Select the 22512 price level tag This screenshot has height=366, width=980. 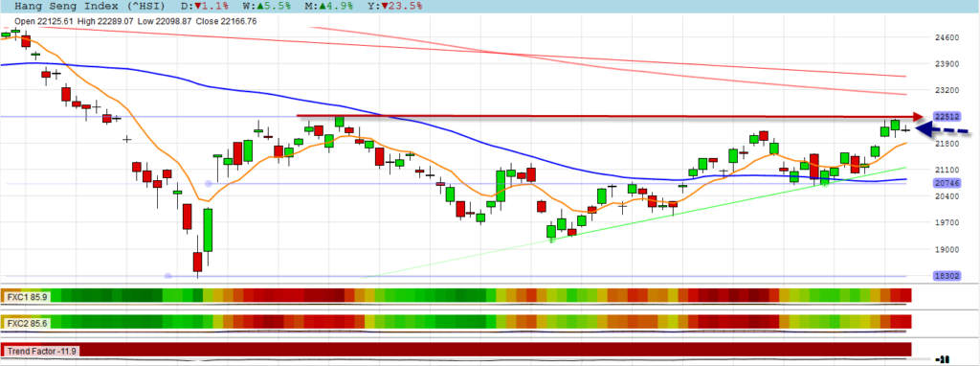pos(947,117)
